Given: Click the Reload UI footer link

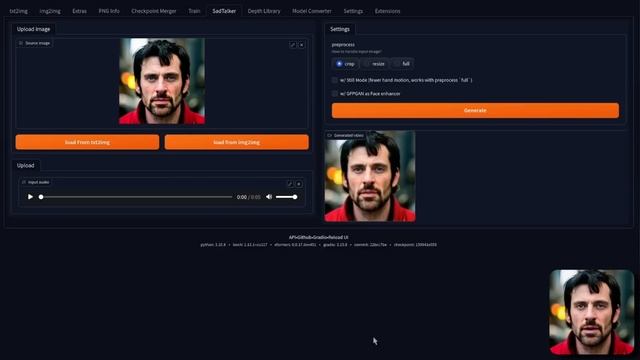Looking at the screenshot, I should point(338,237).
